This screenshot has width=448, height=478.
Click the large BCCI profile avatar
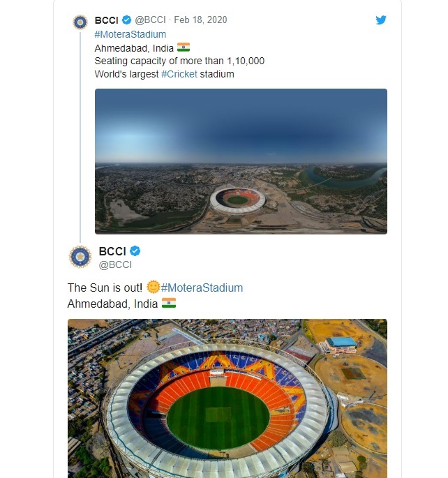click(80, 257)
